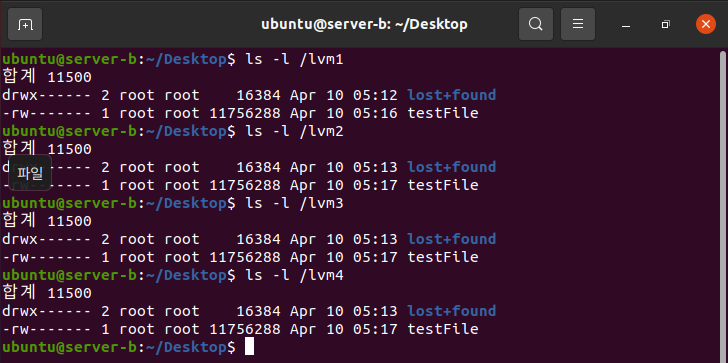Click drwx------ permissions in the /lvm3 listing
Viewport: 728px width, 363px height.
click(47, 239)
